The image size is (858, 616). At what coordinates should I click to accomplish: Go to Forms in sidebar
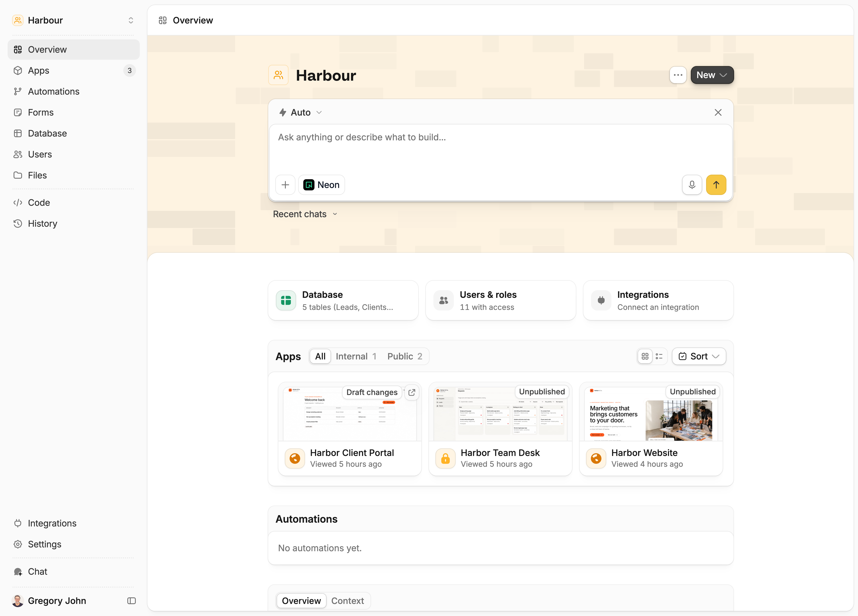tap(73, 112)
